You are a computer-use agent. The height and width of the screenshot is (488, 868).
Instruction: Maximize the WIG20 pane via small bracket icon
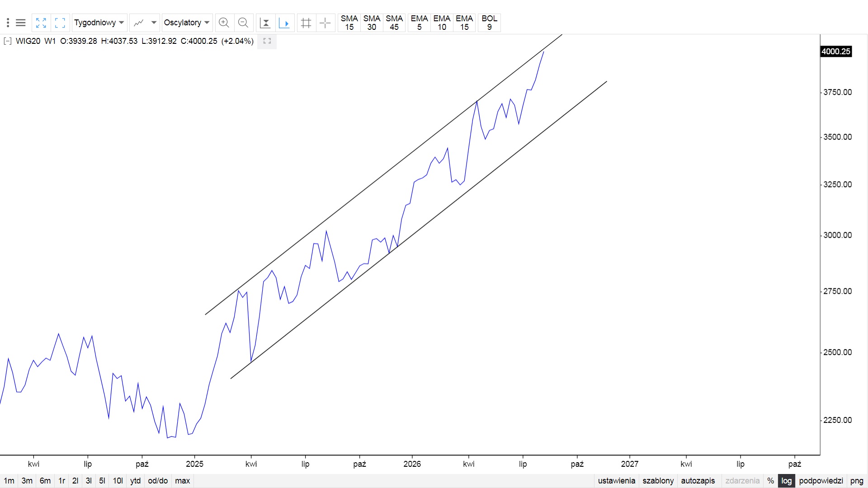(267, 41)
